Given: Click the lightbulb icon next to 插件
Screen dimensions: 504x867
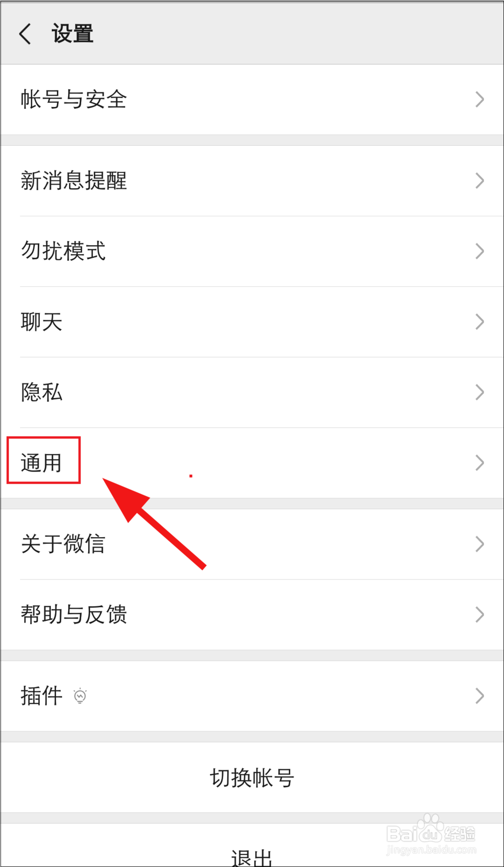Looking at the screenshot, I should pos(80,696).
